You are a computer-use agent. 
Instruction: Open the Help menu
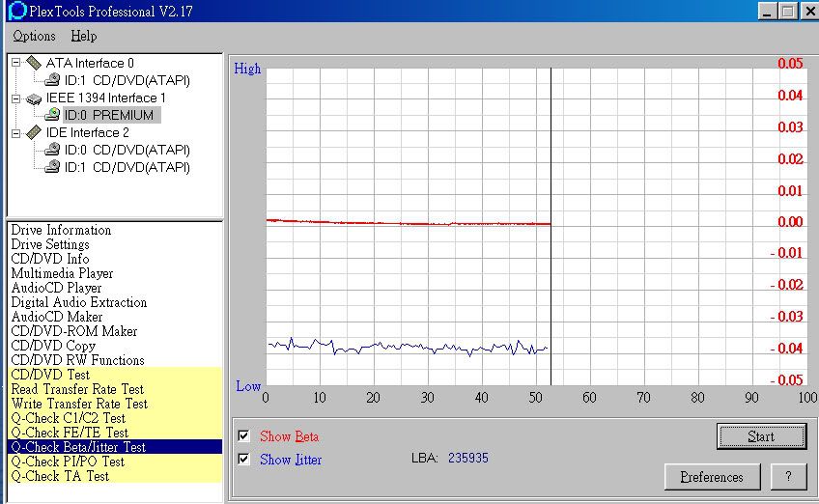tap(84, 36)
